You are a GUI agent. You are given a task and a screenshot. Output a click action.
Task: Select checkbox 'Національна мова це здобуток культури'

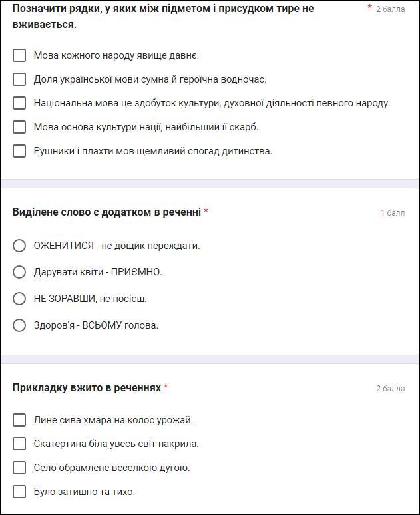coord(19,103)
